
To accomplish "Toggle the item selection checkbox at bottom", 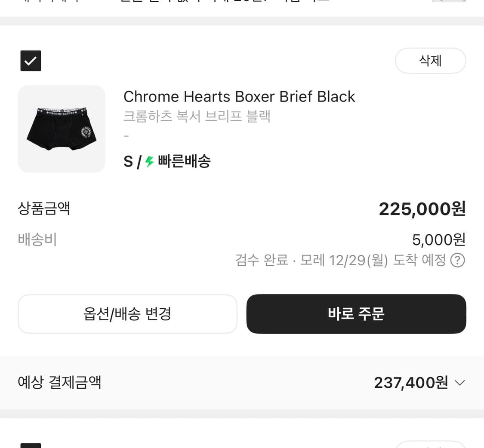I will (31, 445).
